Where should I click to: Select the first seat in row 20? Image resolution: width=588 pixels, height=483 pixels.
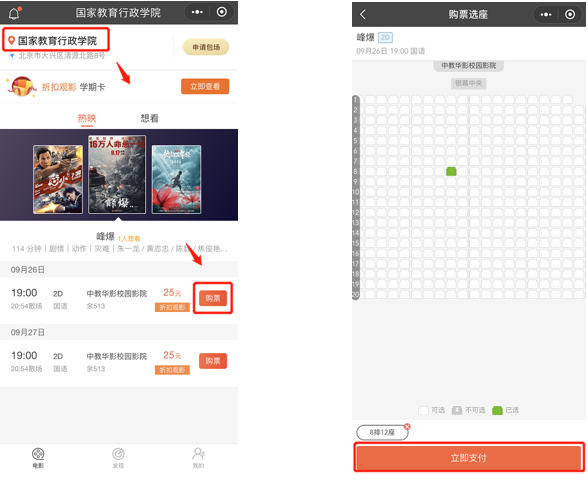(x=370, y=294)
